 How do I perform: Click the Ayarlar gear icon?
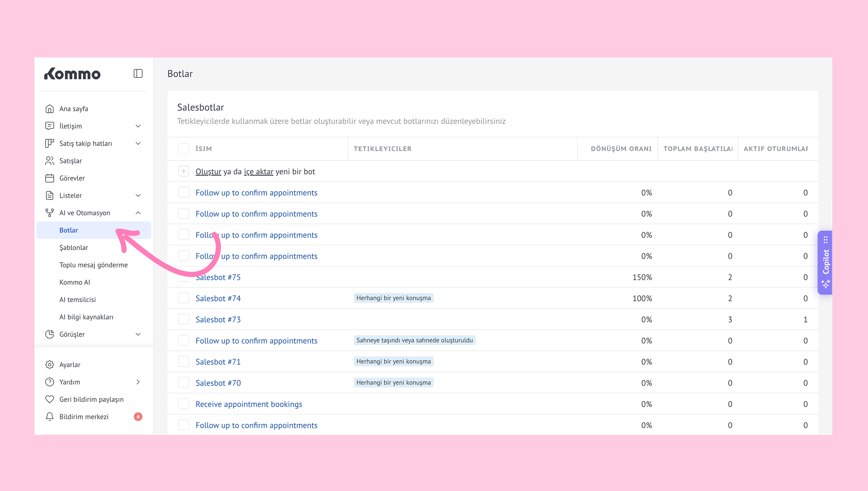(49, 364)
